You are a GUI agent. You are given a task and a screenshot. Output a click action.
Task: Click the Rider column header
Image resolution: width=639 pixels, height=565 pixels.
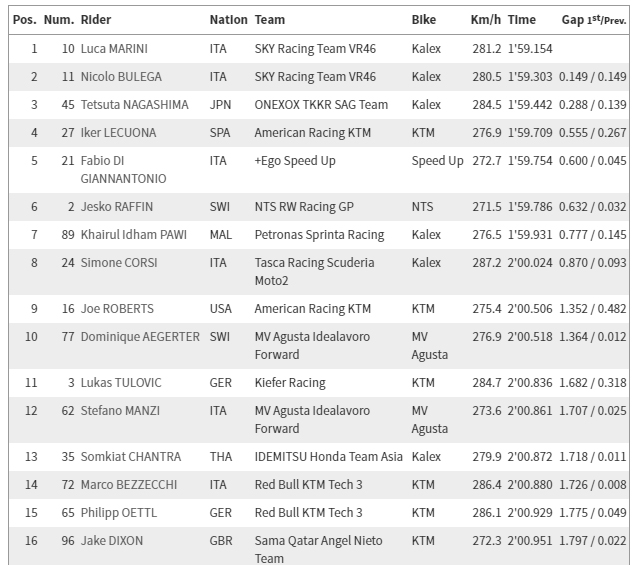pyautogui.click(x=96, y=20)
